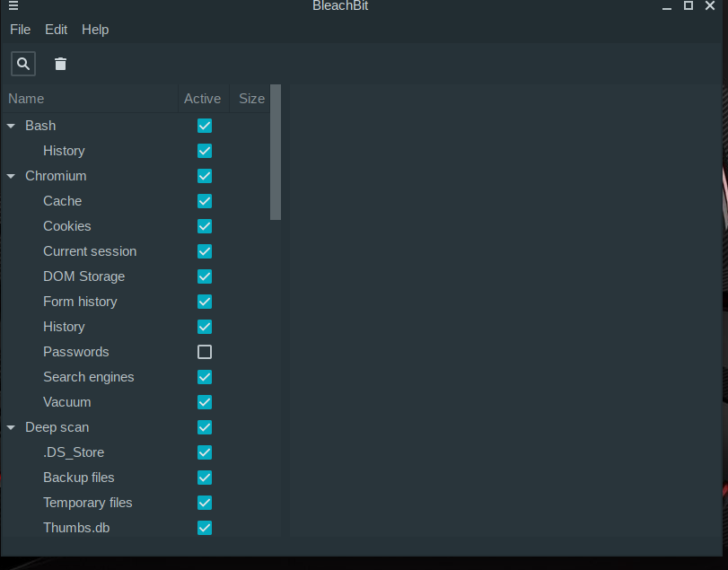
Task: Open the Edit menu
Action: click(57, 30)
